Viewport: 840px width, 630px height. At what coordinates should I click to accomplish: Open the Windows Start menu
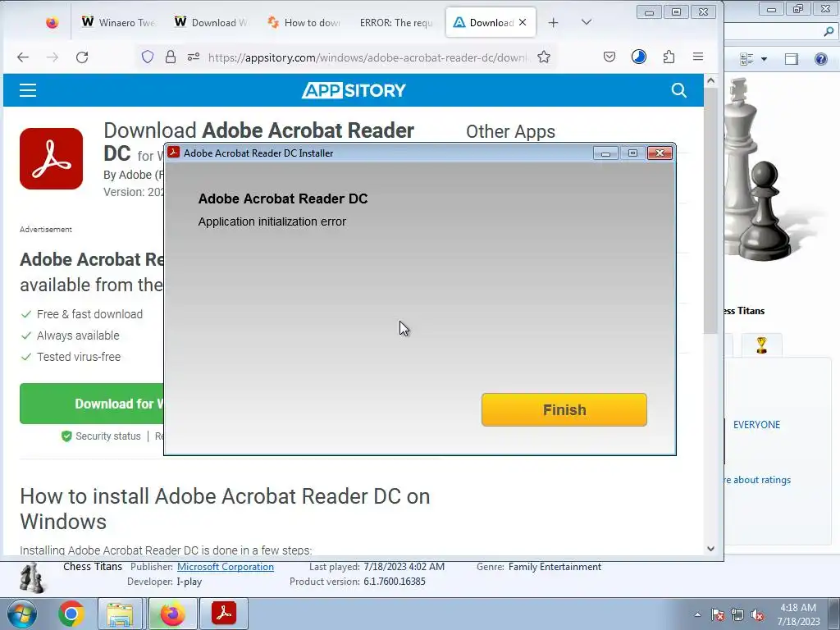click(x=21, y=614)
